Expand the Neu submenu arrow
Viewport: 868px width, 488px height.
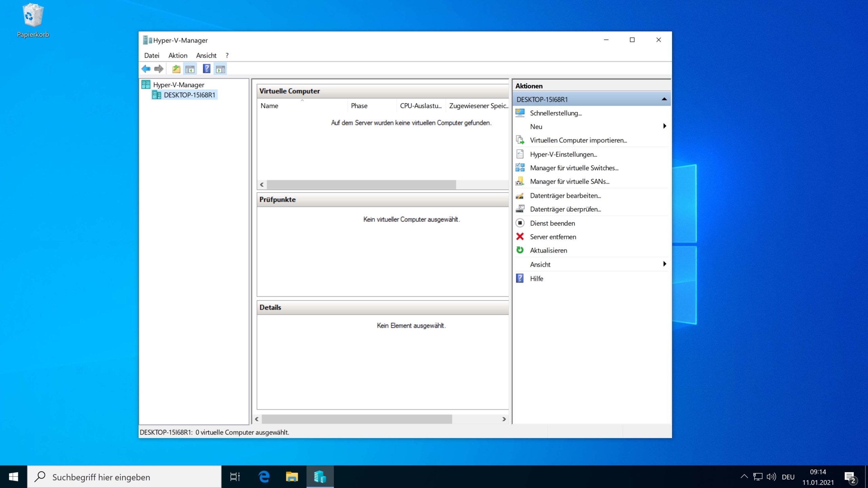(664, 126)
